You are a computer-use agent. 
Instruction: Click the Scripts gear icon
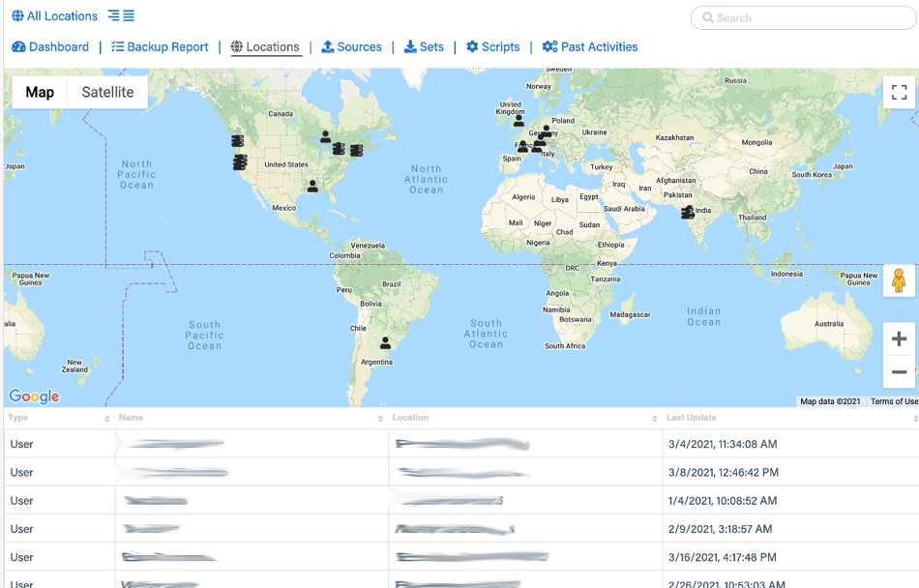[x=472, y=46]
